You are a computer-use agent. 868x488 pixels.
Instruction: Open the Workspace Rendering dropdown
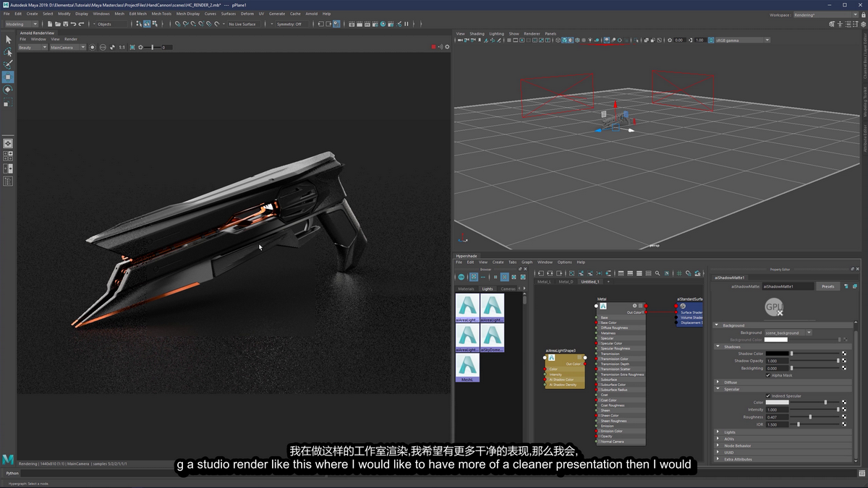(825, 14)
